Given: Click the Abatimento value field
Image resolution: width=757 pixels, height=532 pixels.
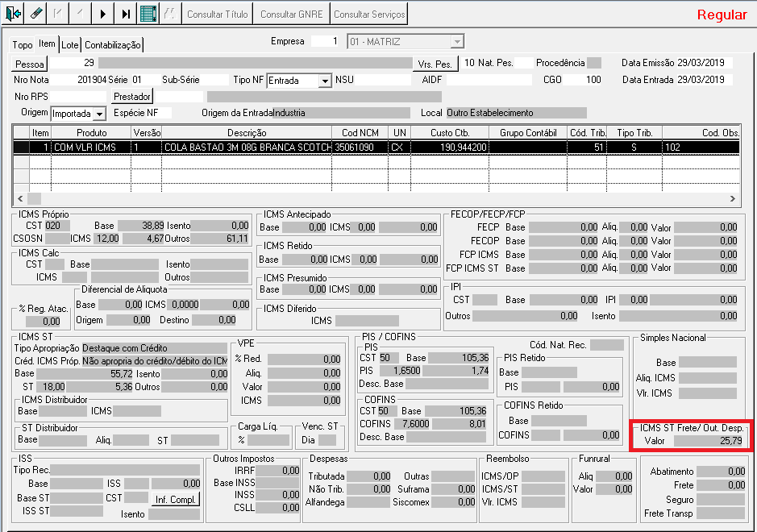Looking at the screenshot, I should (722, 472).
